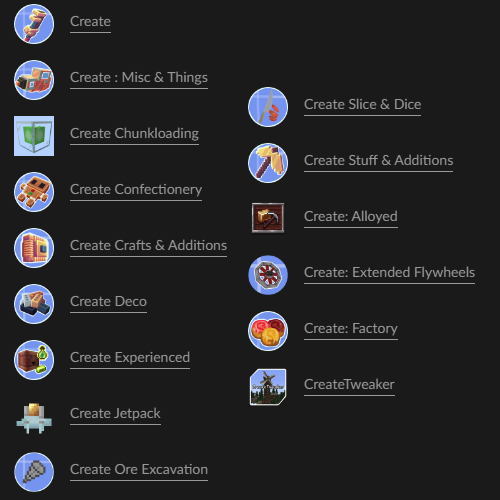Image resolution: width=500 pixels, height=500 pixels.
Task: Follow the Create Stuff & Additions link
Action: coord(378,161)
